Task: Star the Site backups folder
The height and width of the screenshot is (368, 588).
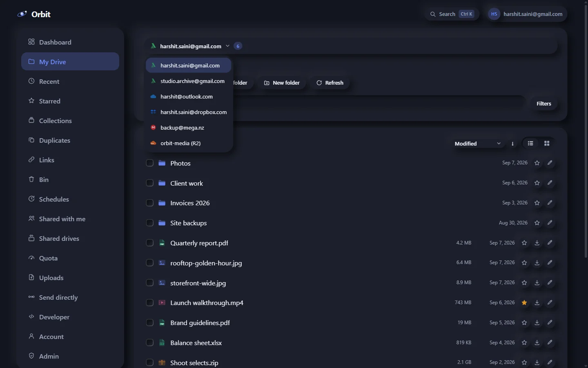Action: click(x=537, y=223)
